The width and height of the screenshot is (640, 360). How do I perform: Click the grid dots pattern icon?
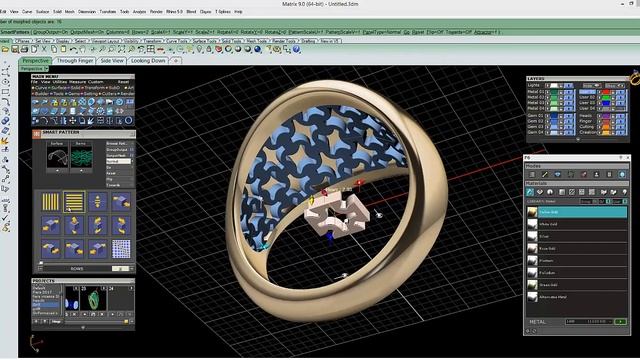coord(121,249)
